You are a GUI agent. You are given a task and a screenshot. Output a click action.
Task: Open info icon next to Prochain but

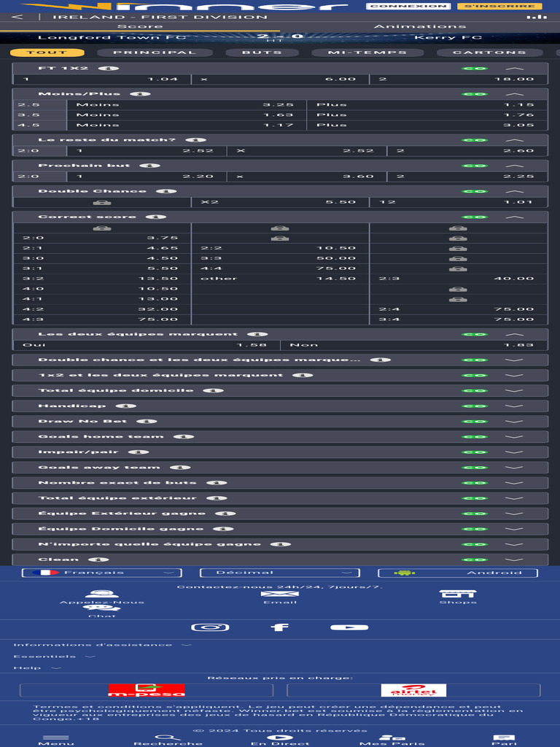pos(149,166)
